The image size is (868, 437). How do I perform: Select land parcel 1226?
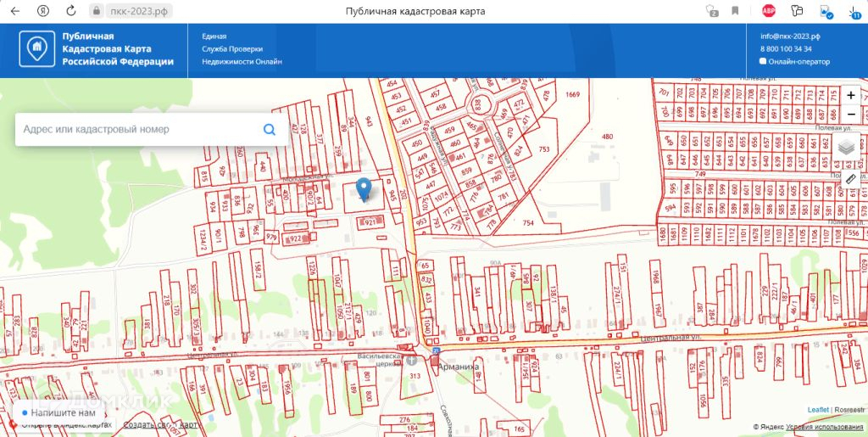312,267
